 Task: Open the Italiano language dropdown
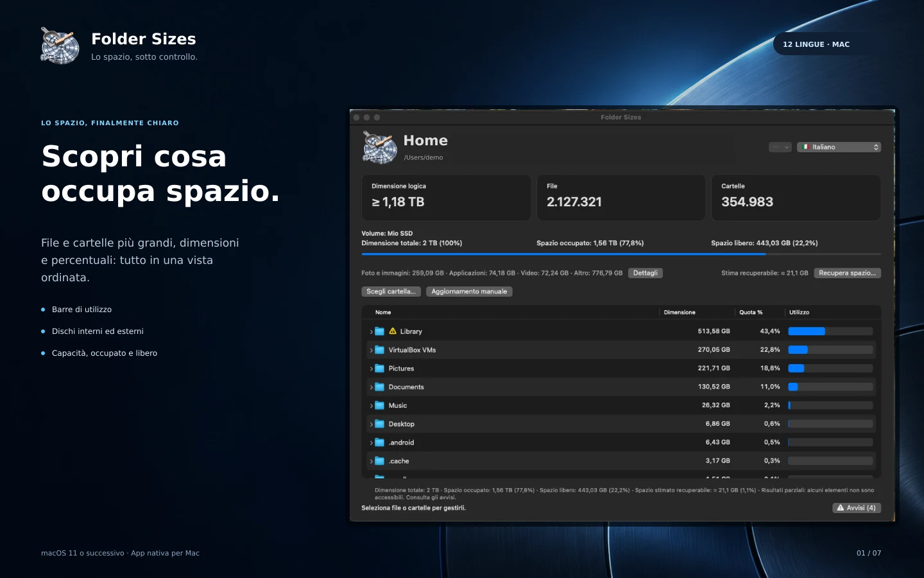pos(839,147)
